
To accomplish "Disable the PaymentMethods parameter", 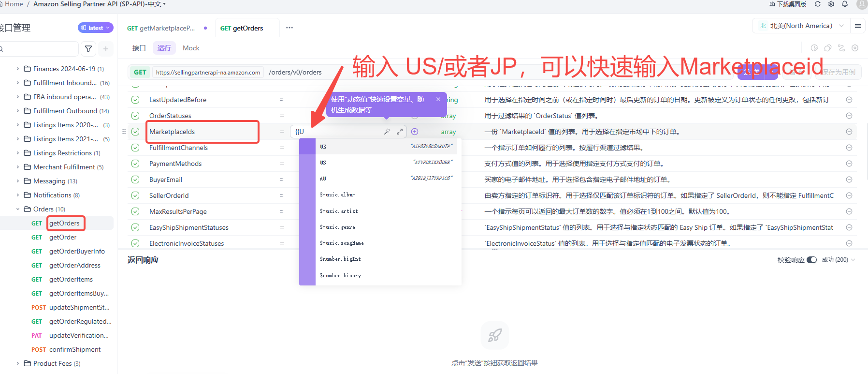I will [x=135, y=164].
